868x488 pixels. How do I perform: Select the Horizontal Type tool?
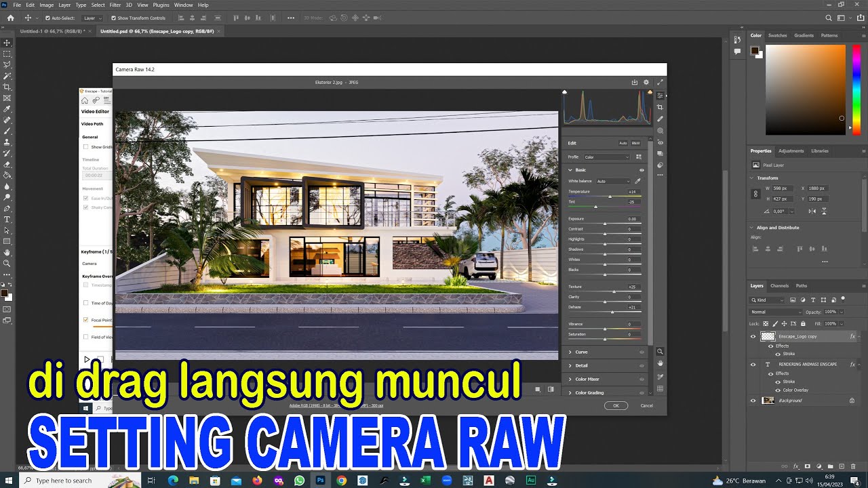(x=7, y=219)
